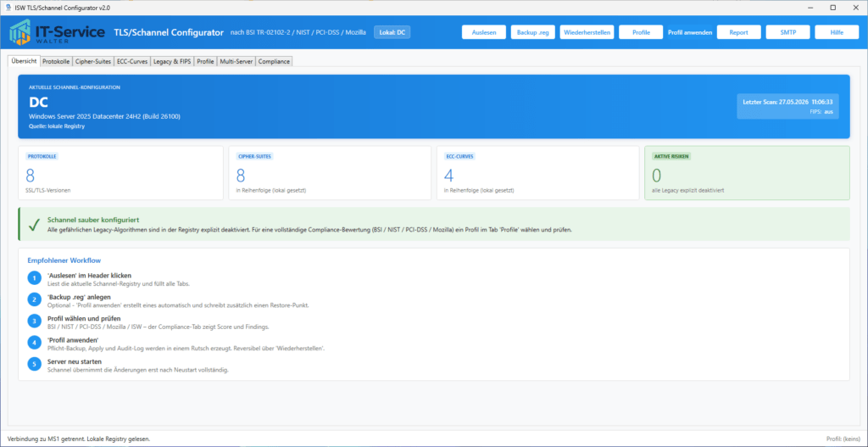The height and width of the screenshot is (447, 868).
Task: Click status bar 'Verbindung zu MS1 getrennt' message
Action: pyautogui.click(x=79, y=439)
